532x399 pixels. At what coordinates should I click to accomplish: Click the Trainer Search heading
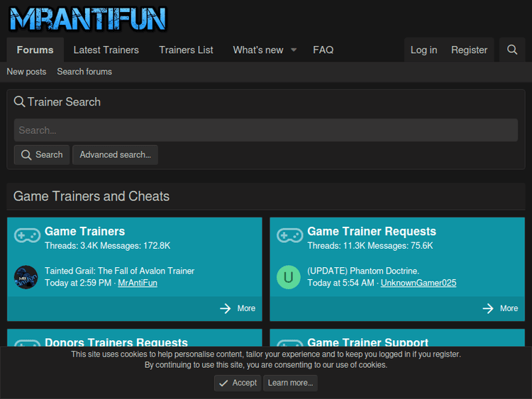[x=64, y=102]
